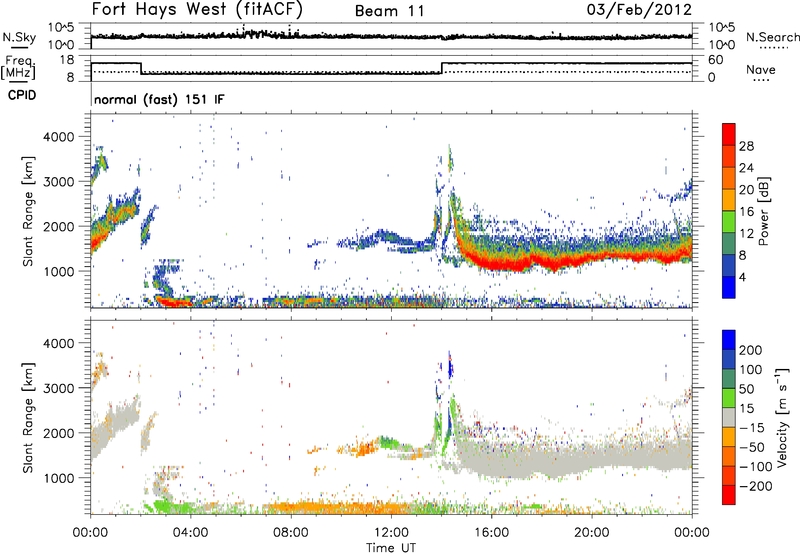Click the 08:00 time tick label
800x554 pixels.
[x=291, y=533]
